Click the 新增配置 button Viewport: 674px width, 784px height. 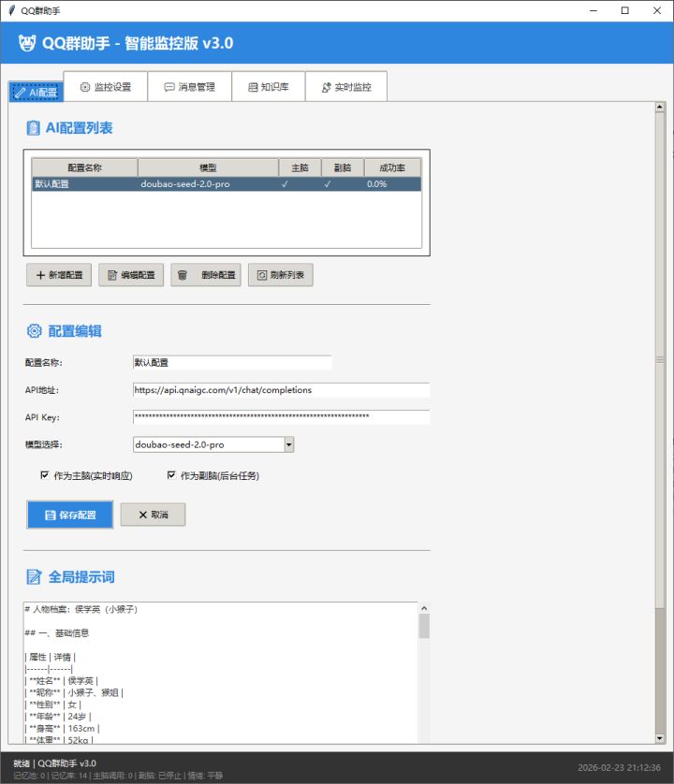(59, 275)
